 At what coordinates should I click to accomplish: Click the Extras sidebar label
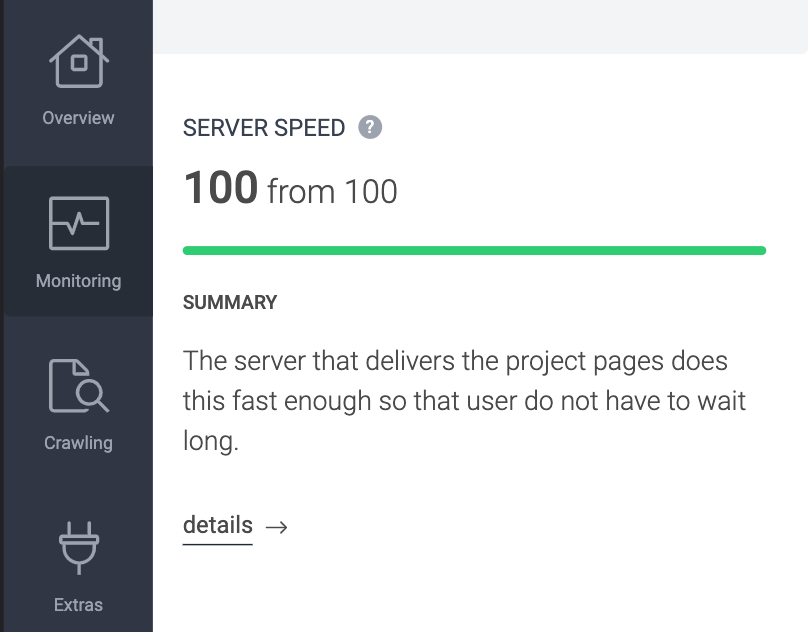pyautogui.click(x=78, y=605)
